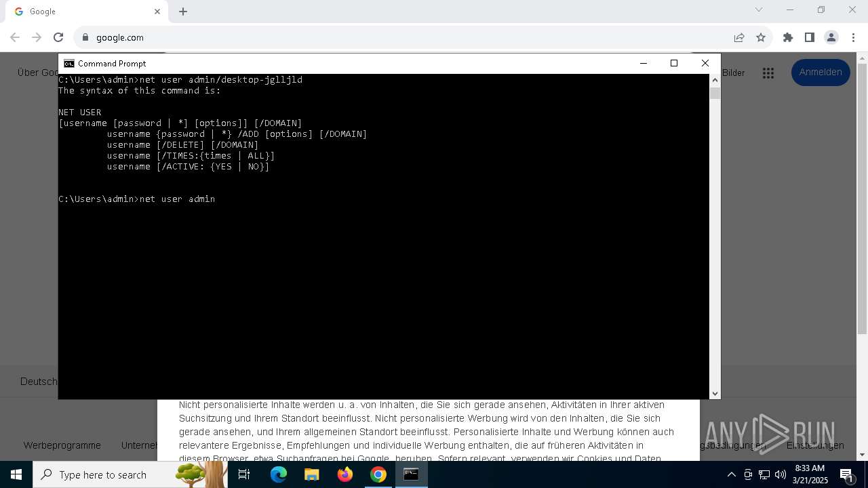Screen dimensions: 868x488
Task: Click Command Prompt scrollbar up arrow
Action: click(715, 80)
